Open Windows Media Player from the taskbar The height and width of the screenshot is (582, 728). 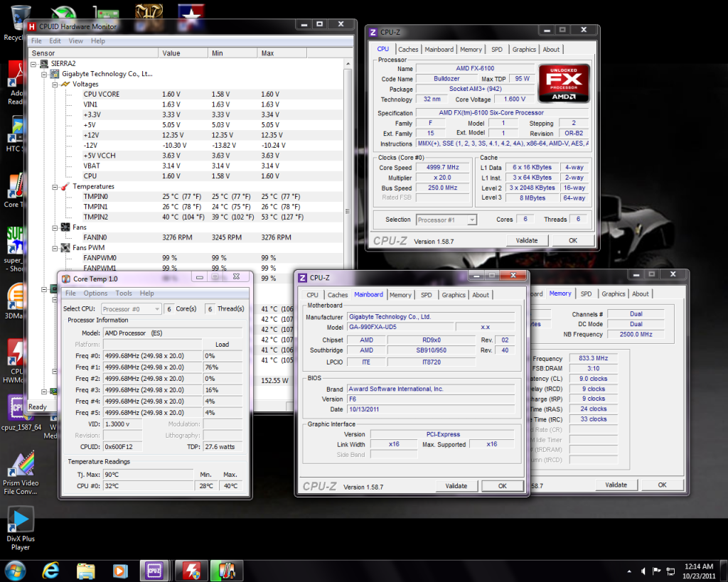click(120, 571)
